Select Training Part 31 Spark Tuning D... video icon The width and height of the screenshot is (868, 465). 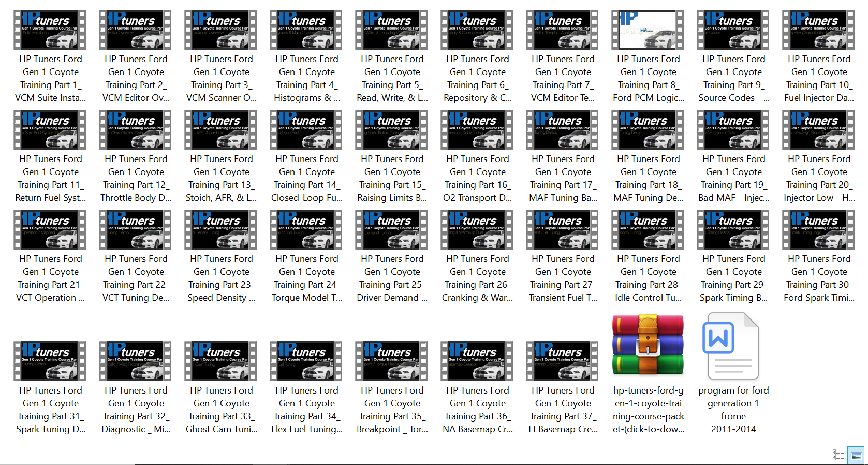(x=50, y=361)
